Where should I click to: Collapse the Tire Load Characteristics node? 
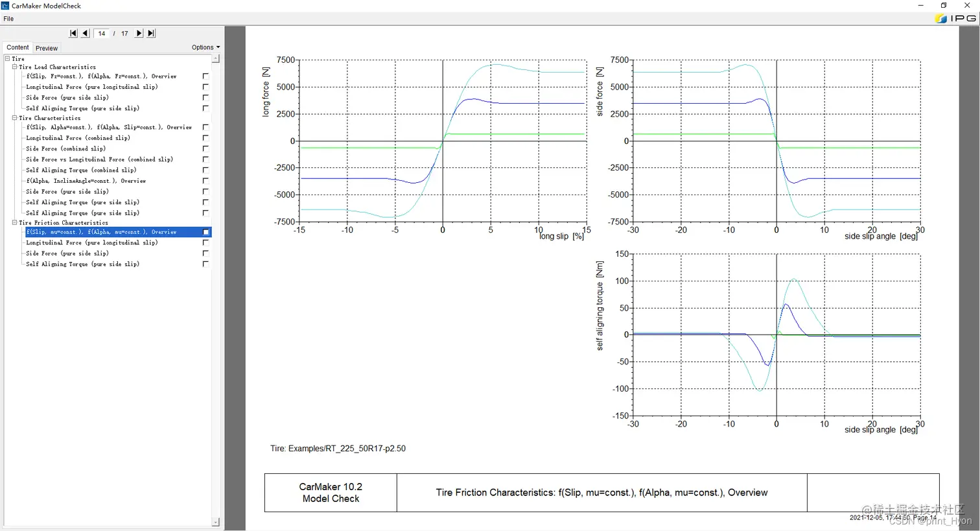click(14, 67)
